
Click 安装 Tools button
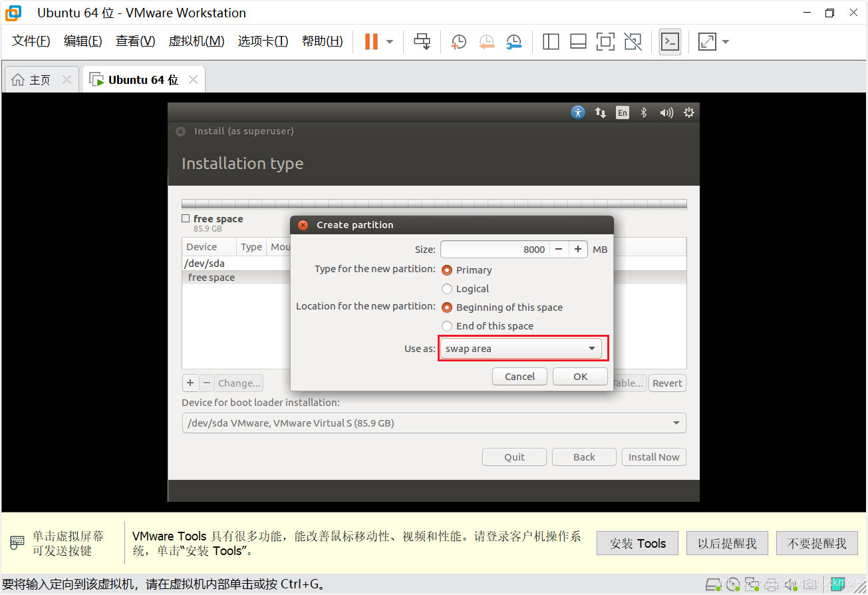click(x=637, y=544)
